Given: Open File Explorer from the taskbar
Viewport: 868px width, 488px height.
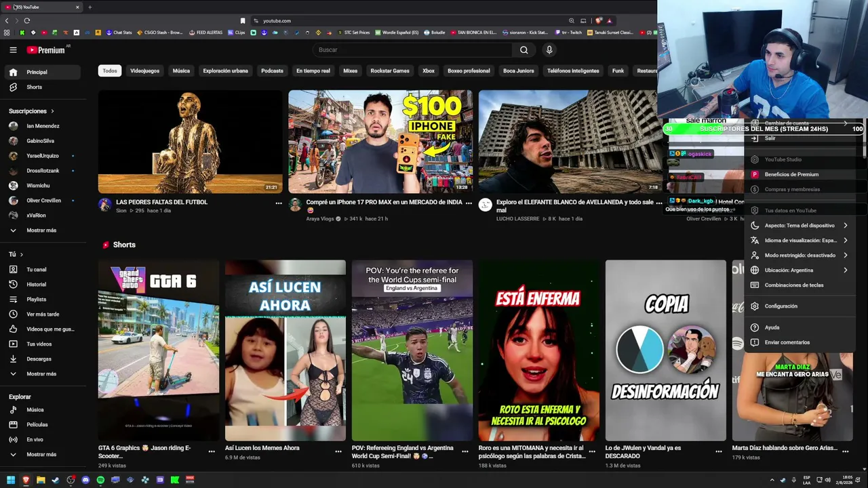Looking at the screenshot, I should click(41, 480).
